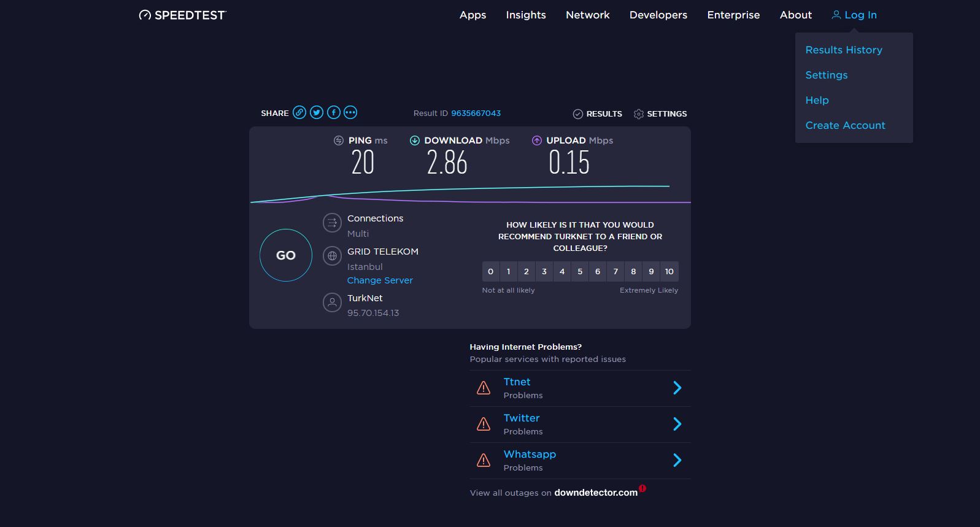
Task: Click the Ping icon
Action: (338, 140)
